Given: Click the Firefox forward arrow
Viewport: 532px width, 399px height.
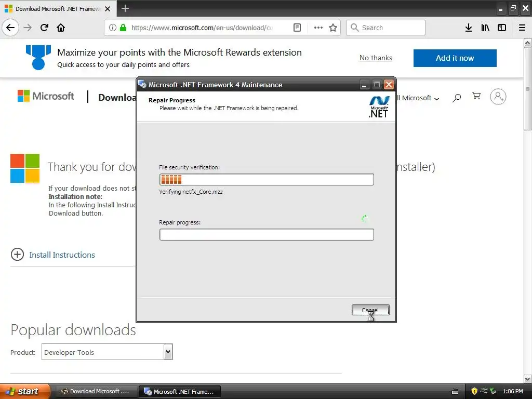Looking at the screenshot, I should click(28, 28).
